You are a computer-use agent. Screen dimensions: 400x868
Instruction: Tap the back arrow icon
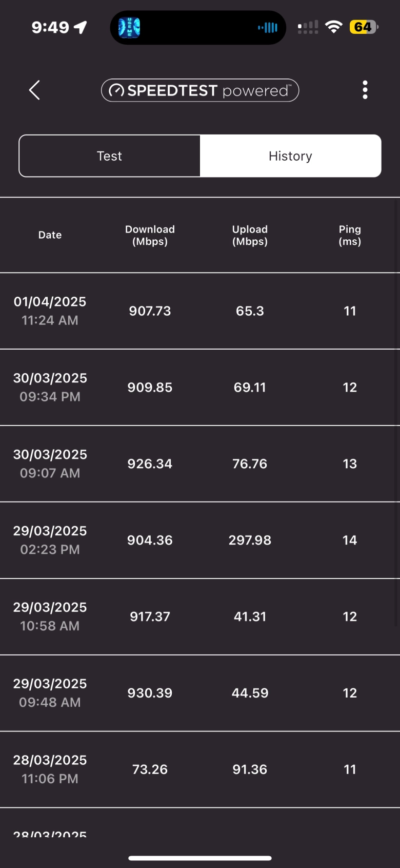pos(34,90)
